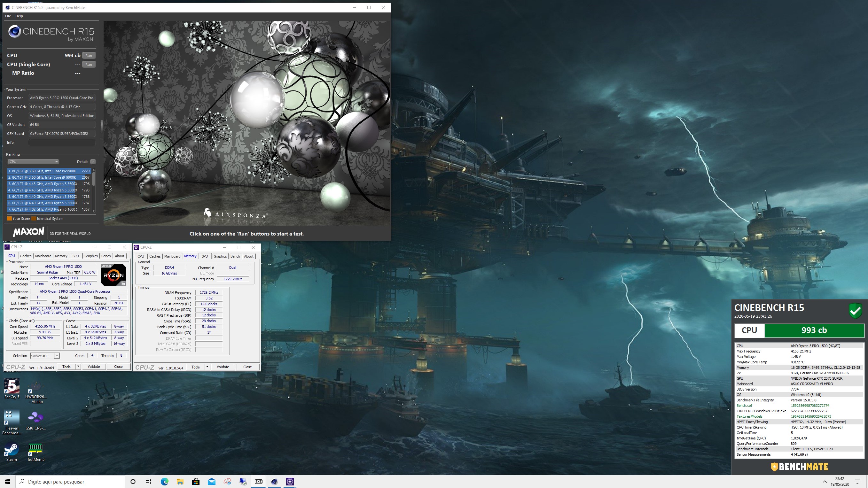868x488 pixels.
Task: Click the Ryzen 5 logo in CPU-Z
Action: (x=113, y=275)
